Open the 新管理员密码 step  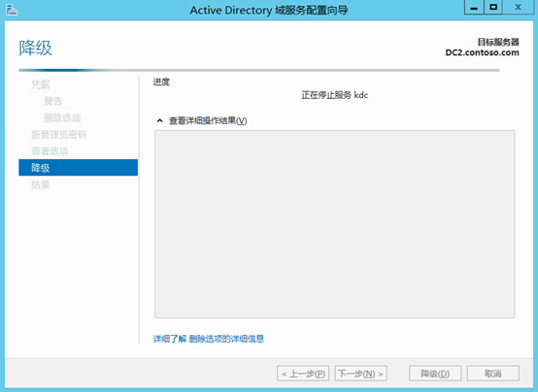point(58,135)
